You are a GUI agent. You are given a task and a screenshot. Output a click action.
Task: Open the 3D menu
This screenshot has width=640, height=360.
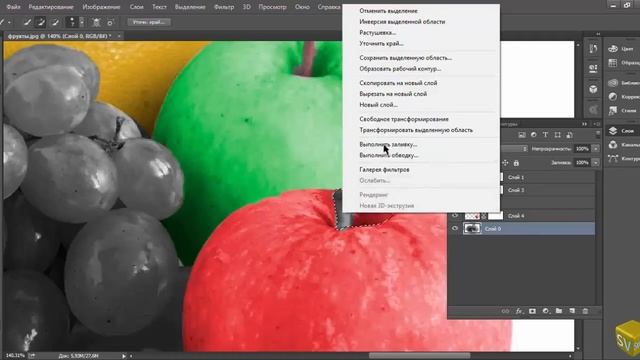(247, 7)
